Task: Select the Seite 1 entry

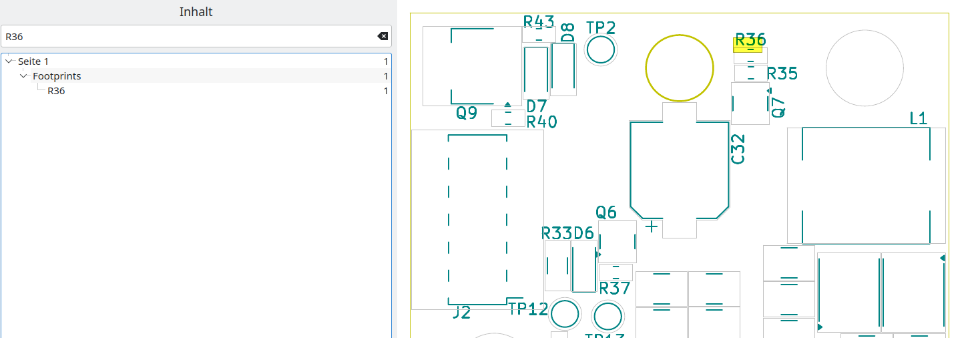Action: 33,61
